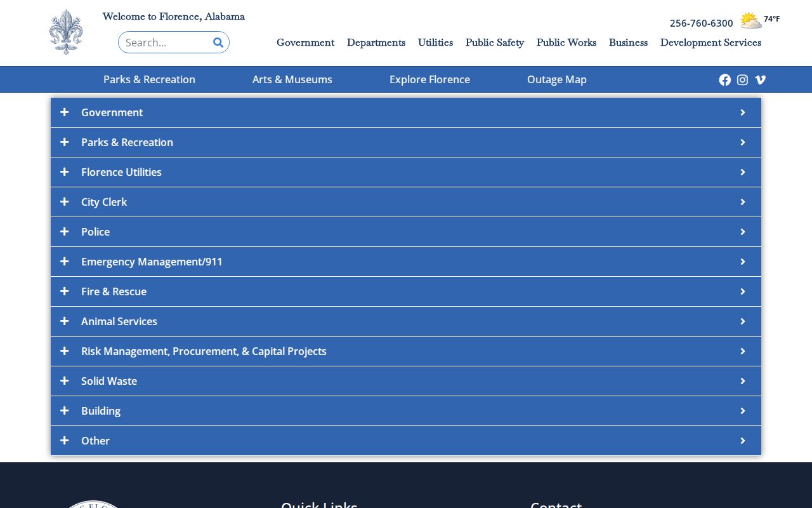This screenshot has width=812, height=508.
Task: Click the plus icon beside Other
Action: [x=64, y=441]
